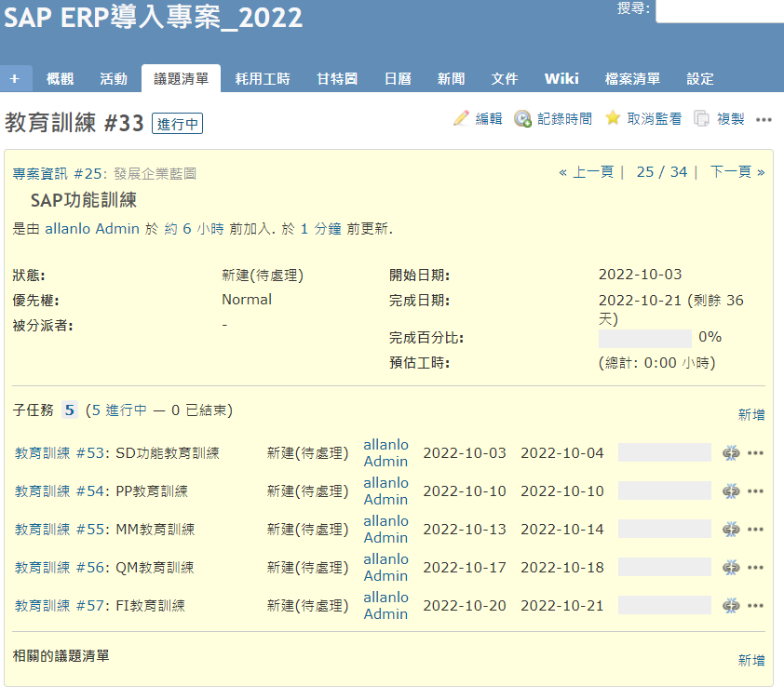The width and height of the screenshot is (784, 699).
Task: Click the 編輯 link
Action: [x=489, y=119]
